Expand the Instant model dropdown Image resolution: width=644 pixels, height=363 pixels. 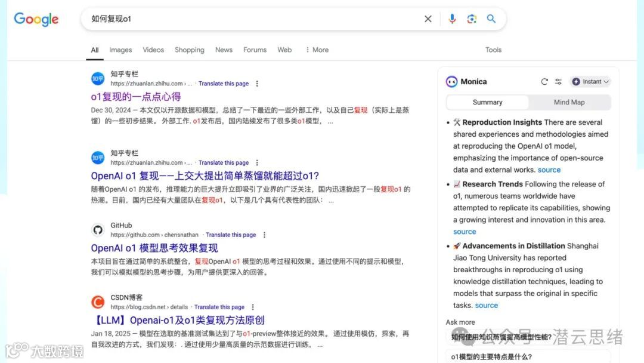pos(590,82)
